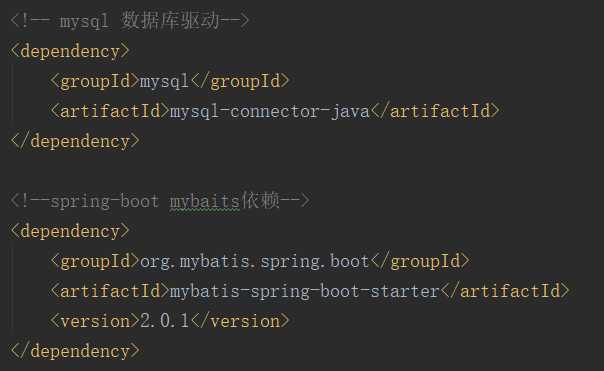Click opening groupId tag of mysql dependency
Image resolution: width=604 pixels, height=371 pixels.
pyautogui.click(x=94, y=81)
